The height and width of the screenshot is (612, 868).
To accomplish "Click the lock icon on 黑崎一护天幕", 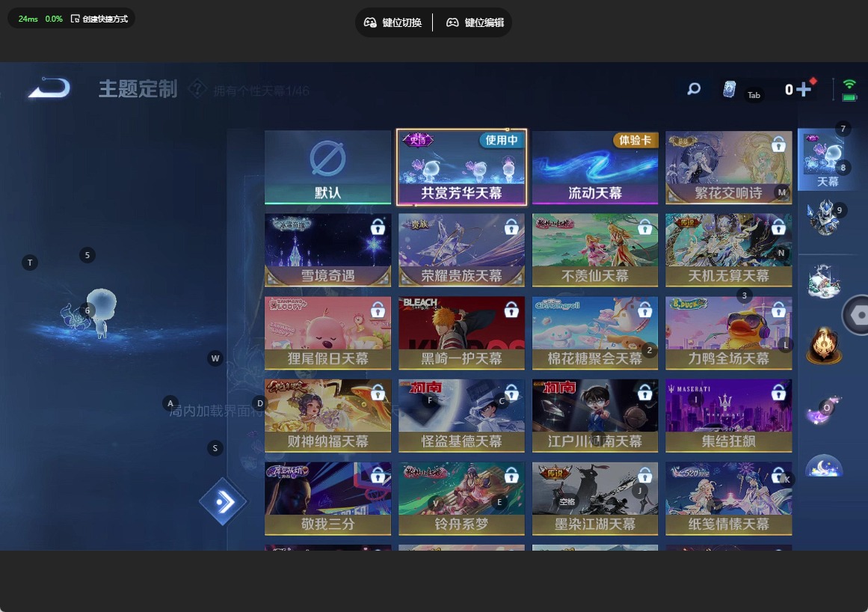I will 511,310.
